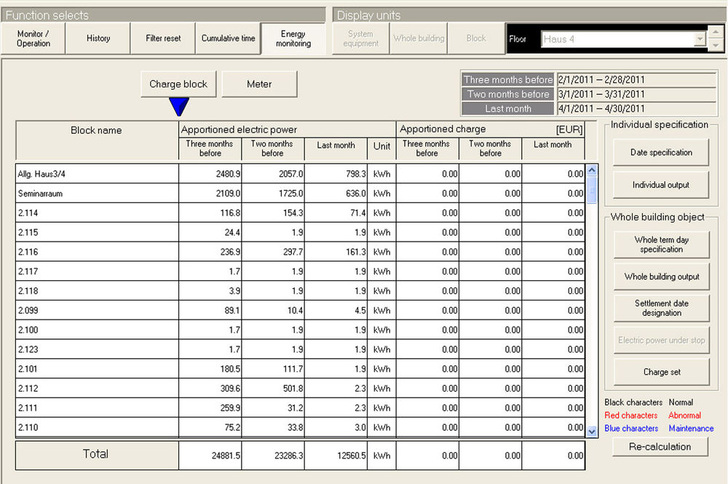
Task: Expand the Haus 4 floor dropdown
Action: point(699,39)
